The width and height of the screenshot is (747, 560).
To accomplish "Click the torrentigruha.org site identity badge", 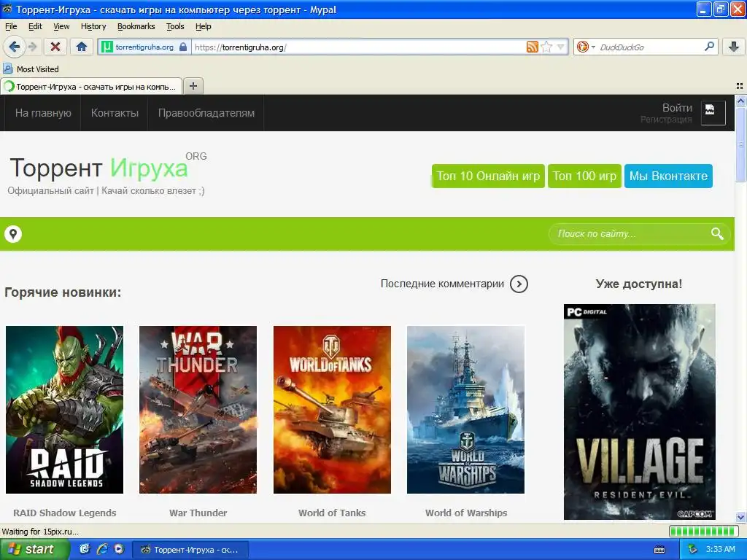I will coord(144,47).
